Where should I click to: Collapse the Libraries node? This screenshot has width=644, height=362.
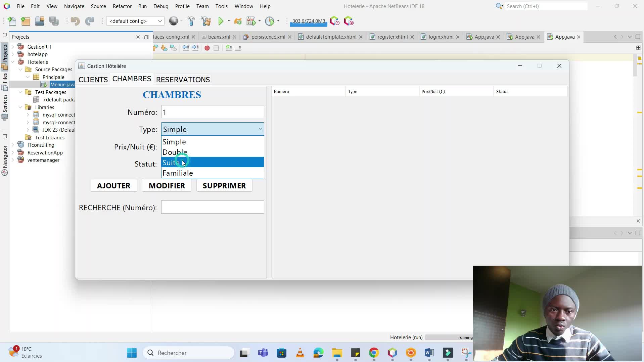(20, 107)
